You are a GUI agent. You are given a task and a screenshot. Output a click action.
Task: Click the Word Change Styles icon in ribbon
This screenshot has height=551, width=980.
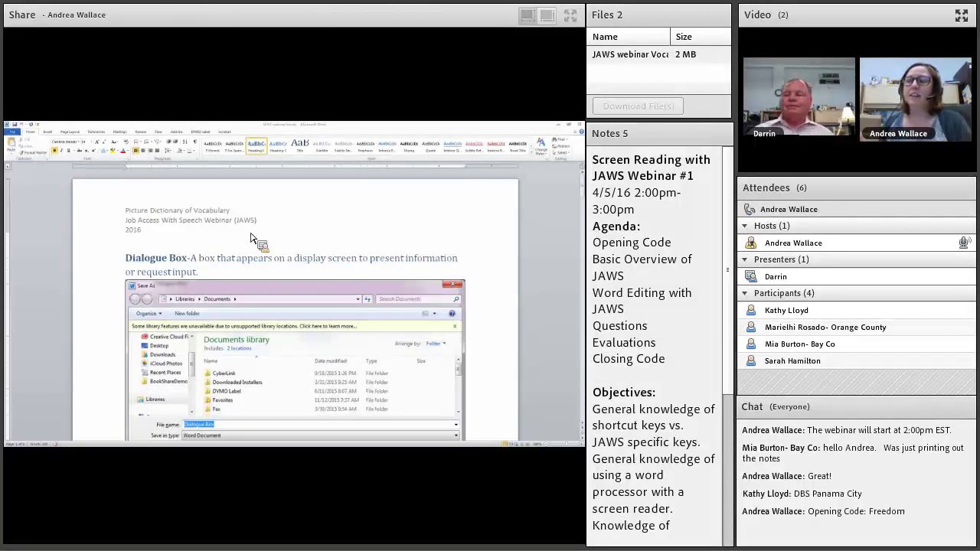point(541,145)
